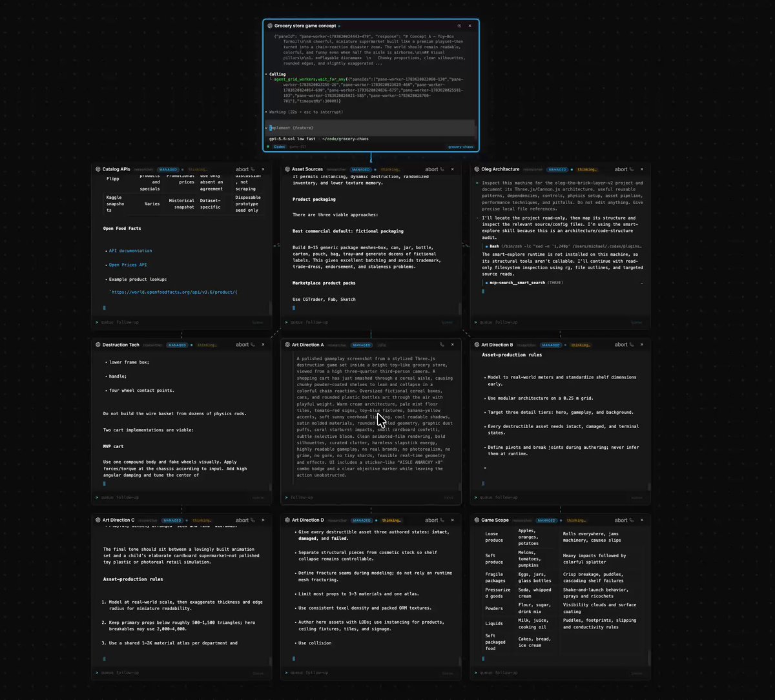Abort the Game Scope researcher
Viewport: 775px width, 700px height.
pyautogui.click(x=621, y=520)
